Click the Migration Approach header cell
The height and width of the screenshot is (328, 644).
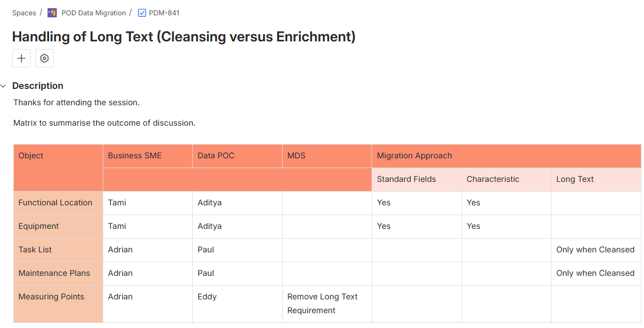pyautogui.click(x=414, y=156)
